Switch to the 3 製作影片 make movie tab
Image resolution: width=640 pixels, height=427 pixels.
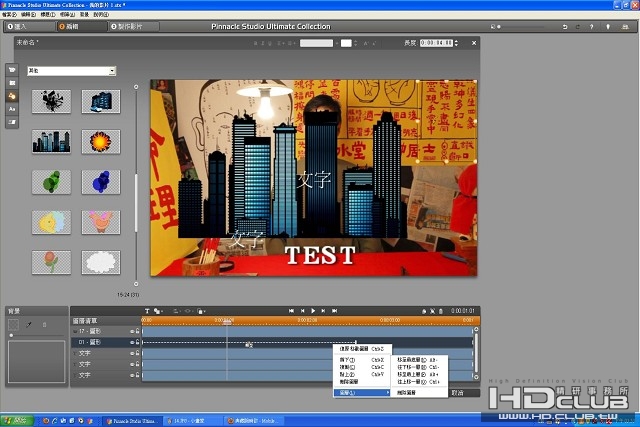[133, 27]
